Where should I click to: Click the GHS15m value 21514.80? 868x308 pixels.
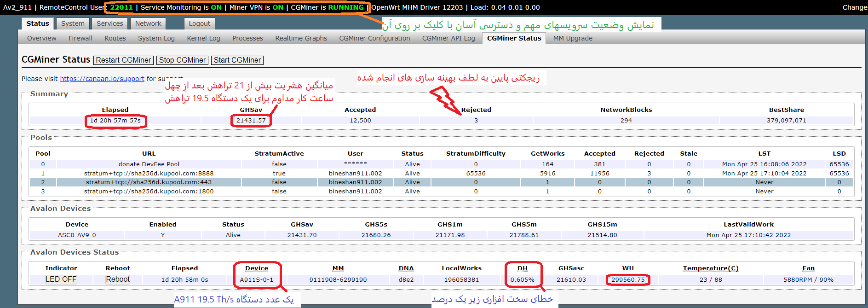coord(602,235)
